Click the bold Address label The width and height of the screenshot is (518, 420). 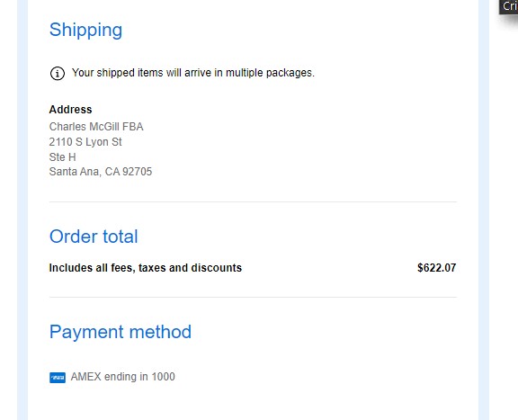pos(70,110)
